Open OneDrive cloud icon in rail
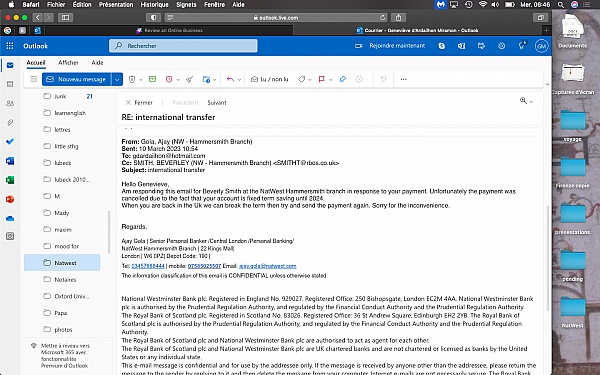Viewport: 600px width, 375px height. pyautogui.click(x=10, y=218)
